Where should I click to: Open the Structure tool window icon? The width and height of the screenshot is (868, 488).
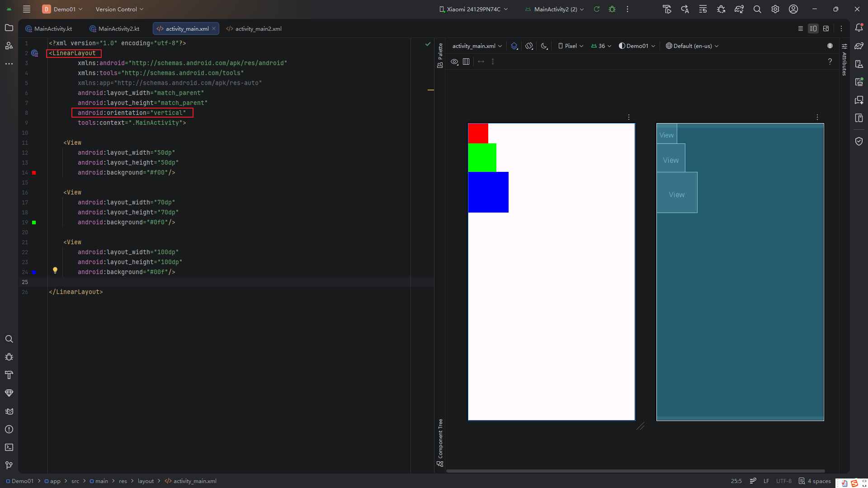[x=9, y=46]
